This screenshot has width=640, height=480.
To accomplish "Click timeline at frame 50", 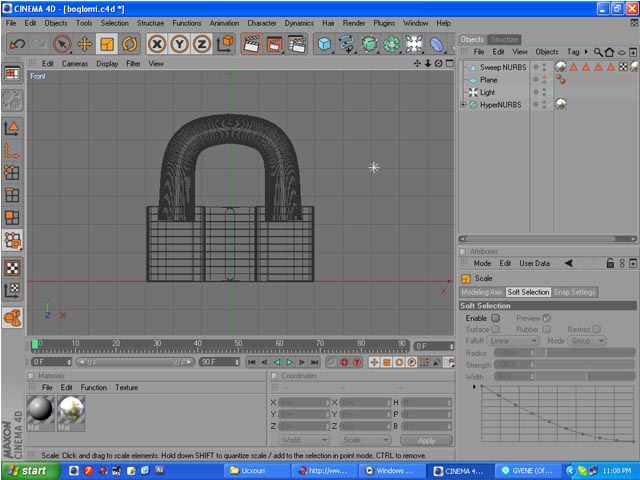I will point(238,346).
